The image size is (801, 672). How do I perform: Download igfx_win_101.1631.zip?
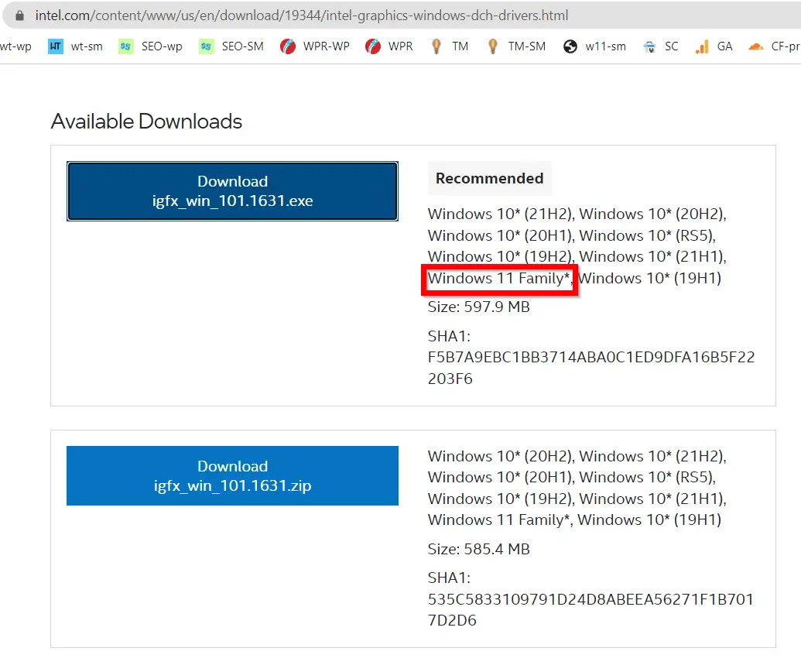(x=232, y=476)
